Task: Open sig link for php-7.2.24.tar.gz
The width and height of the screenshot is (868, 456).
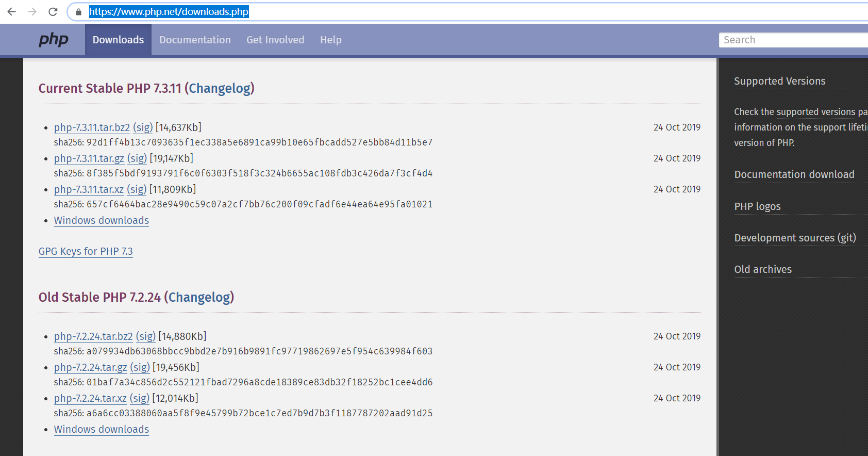Action: pyautogui.click(x=140, y=367)
